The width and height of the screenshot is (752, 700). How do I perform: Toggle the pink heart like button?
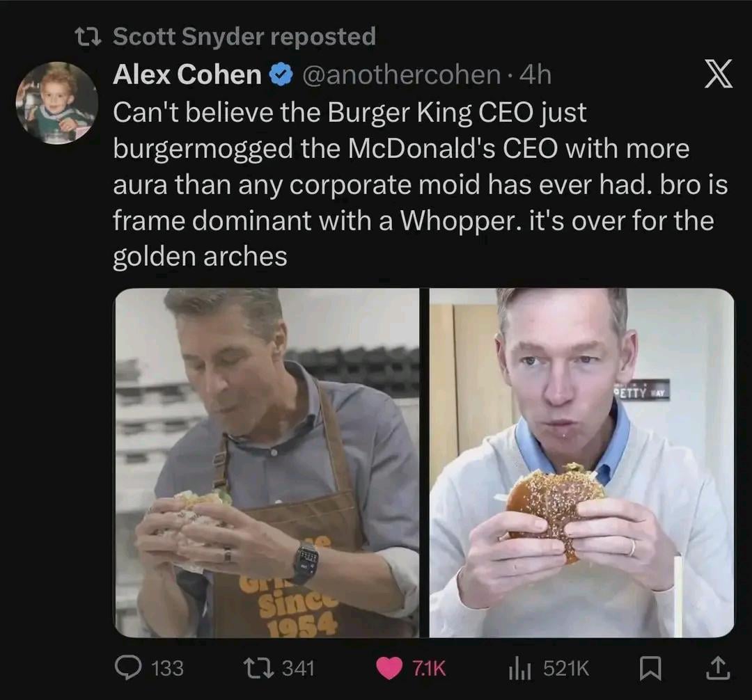[387, 669]
